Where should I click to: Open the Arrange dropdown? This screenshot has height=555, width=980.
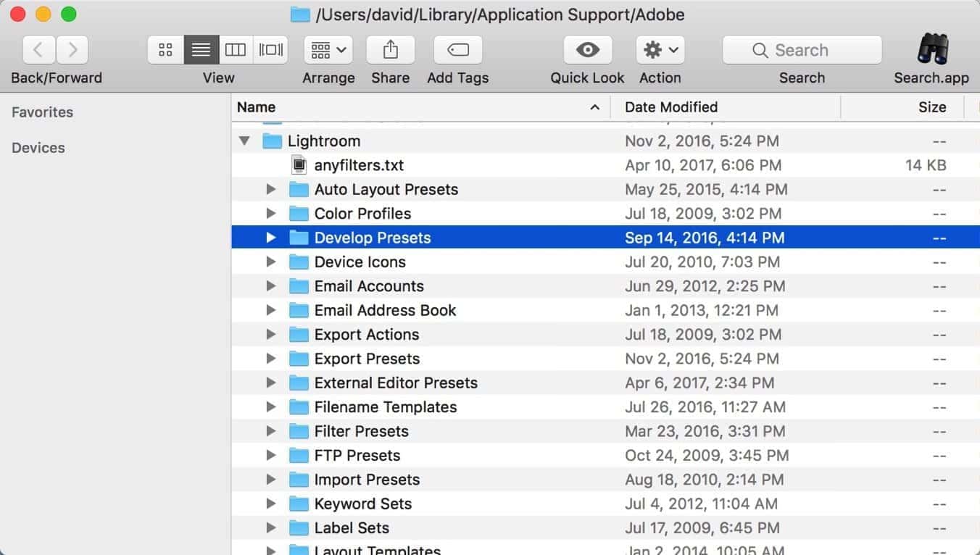(x=328, y=50)
